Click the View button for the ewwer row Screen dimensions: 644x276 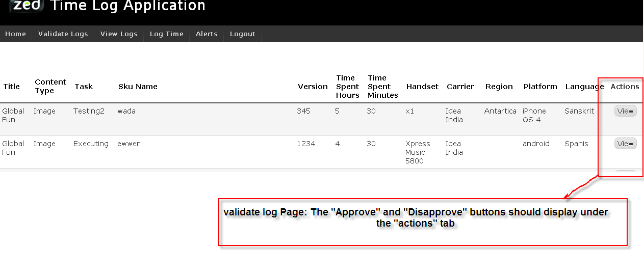click(625, 144)
